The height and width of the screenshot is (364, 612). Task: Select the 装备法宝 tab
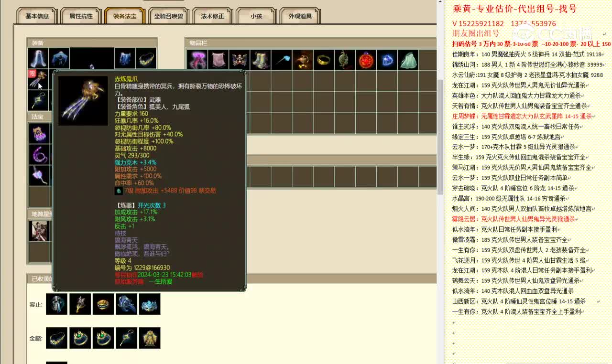point(125,16)
